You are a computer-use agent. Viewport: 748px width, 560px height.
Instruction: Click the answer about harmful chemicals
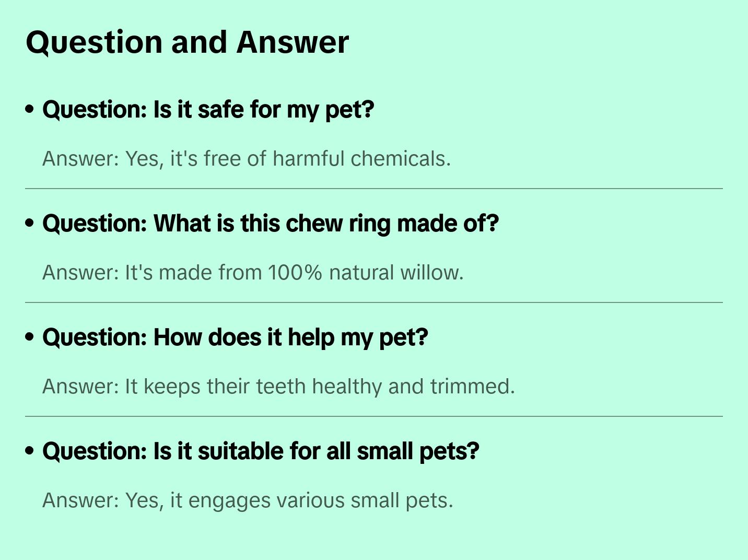tap(246, 159)
